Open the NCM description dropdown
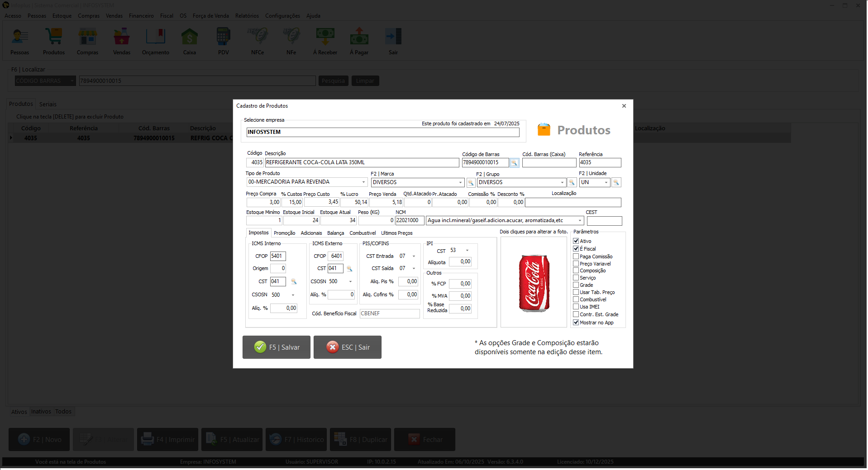This screenshot has height=470, width=868. pyautogui.click(x=580, y=221)
